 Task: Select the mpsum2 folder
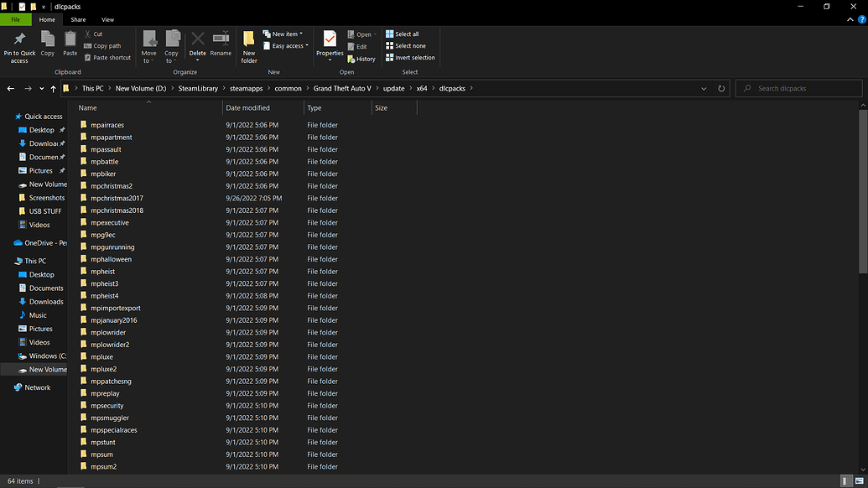pyautogui.click(x=103, y=466)
